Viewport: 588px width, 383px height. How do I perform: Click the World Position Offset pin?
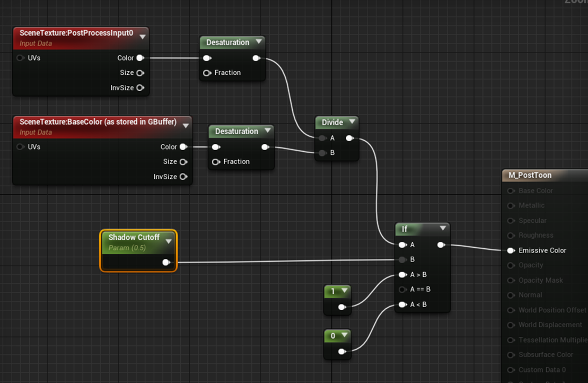coord(511,310)
